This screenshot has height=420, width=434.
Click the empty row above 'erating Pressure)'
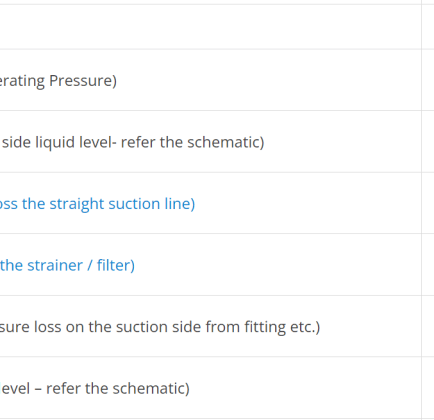(211, 27)
